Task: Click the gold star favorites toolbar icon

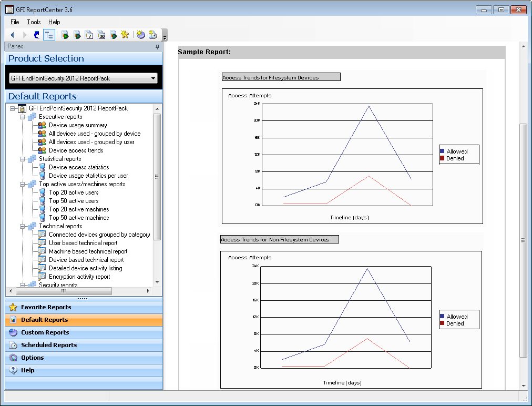Action: pos(125,35)
